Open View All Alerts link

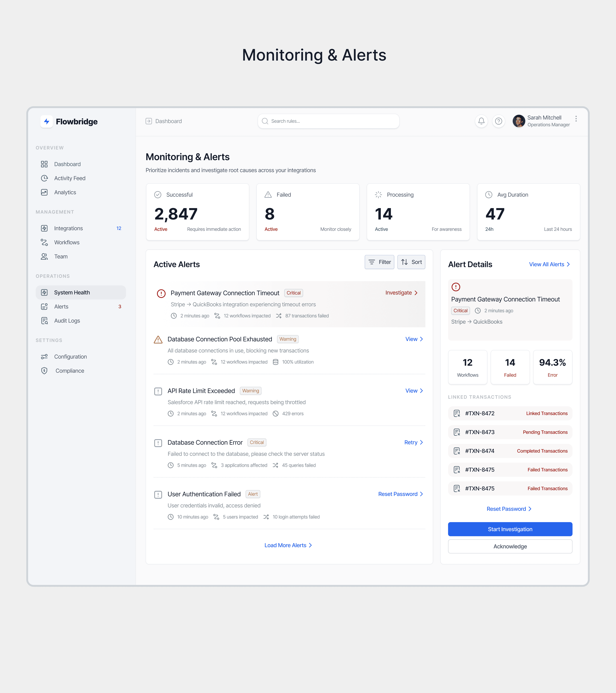tap(549, 264)
